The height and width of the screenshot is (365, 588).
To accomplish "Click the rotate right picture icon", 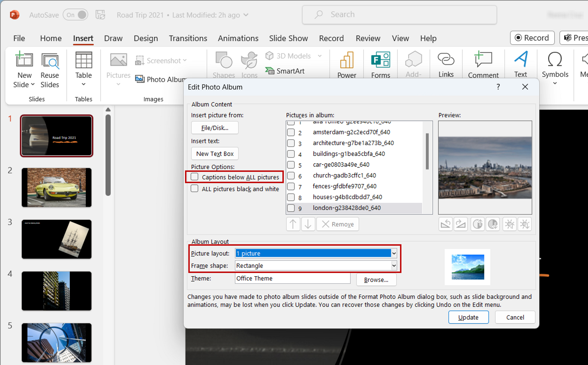I will tap(461, 224).
